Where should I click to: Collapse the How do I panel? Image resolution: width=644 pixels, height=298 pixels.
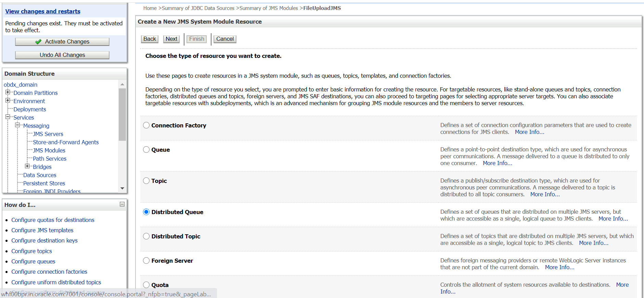pos(122,204)
